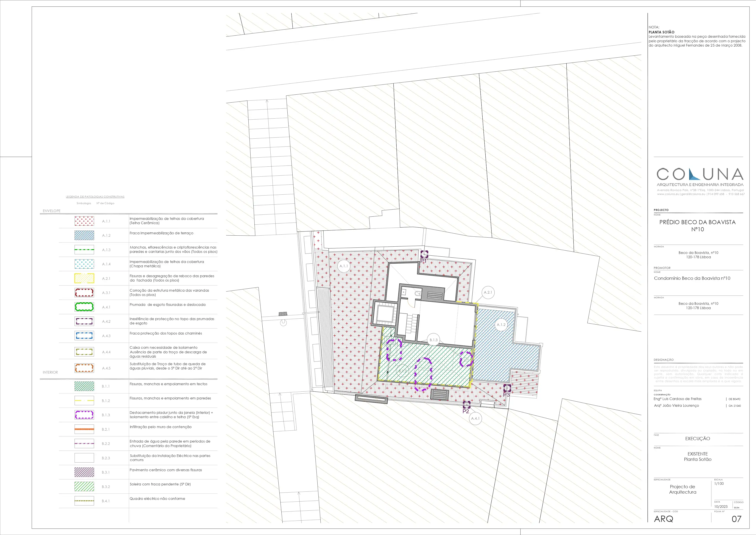Click the PRÉDIO BECO DA BOAVISTA project title
The width and height of the screenshot is (756, 535).
697,226
